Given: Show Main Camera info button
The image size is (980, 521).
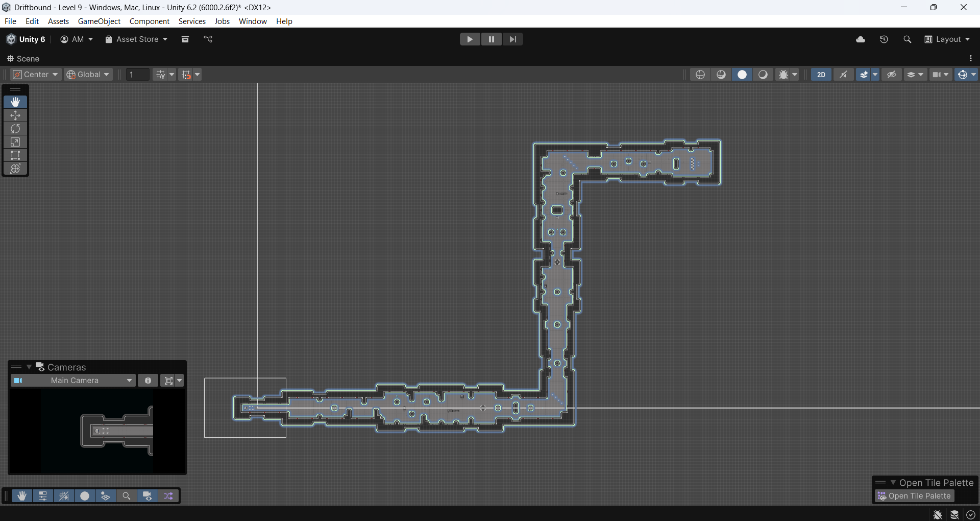Looking at the screenshot, I should click(x=148, y=381).
